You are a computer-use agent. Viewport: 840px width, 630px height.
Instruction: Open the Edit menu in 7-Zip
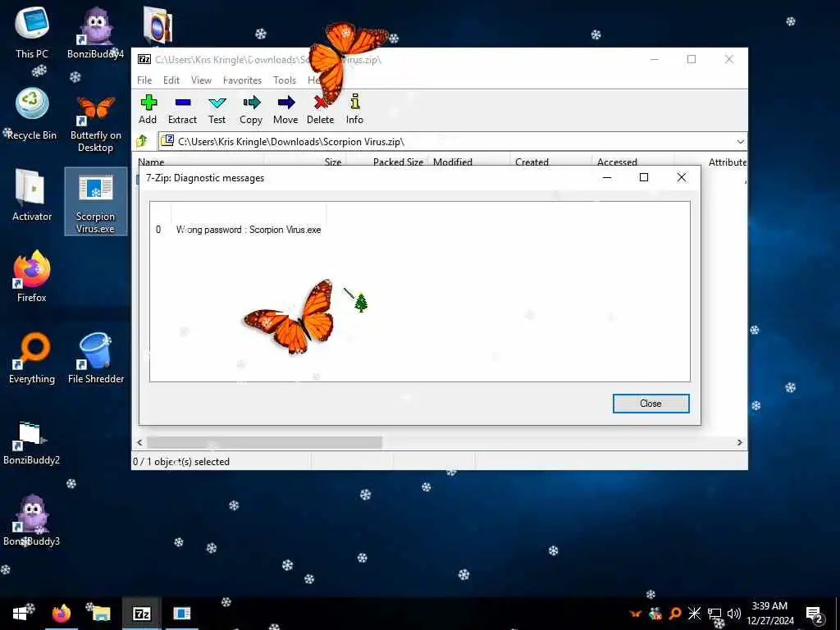[x=171, y=80]
